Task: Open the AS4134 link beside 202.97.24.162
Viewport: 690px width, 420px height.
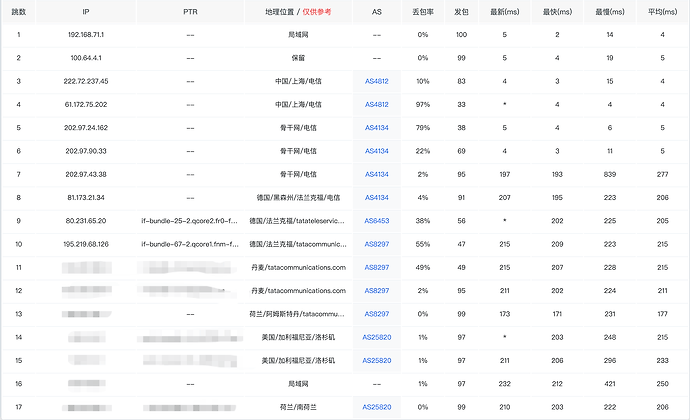Action: 377,128
